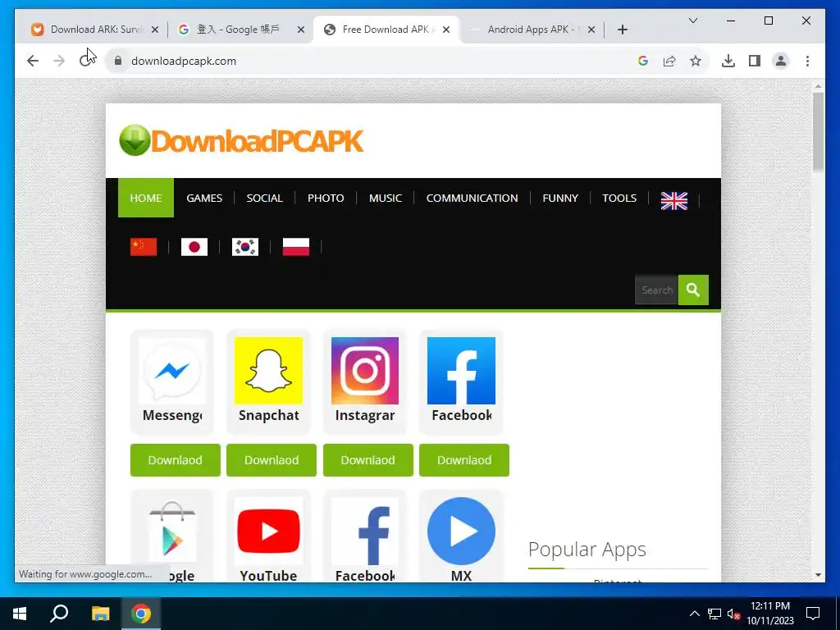Click the Chrome taskbar icon
The width and height of the screenshot is (840, 630).
[x=141, y=614]
